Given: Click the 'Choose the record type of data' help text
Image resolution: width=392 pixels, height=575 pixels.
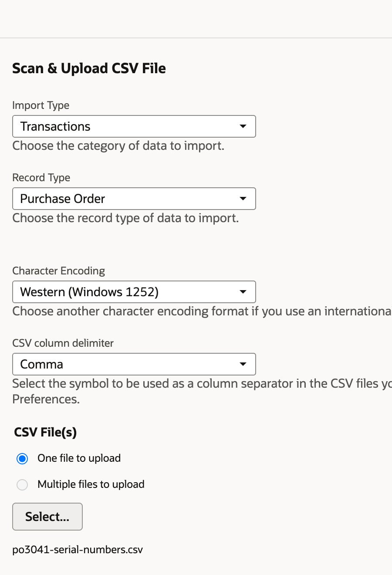Looking at the screenshot, I should [x=125, y=218].
